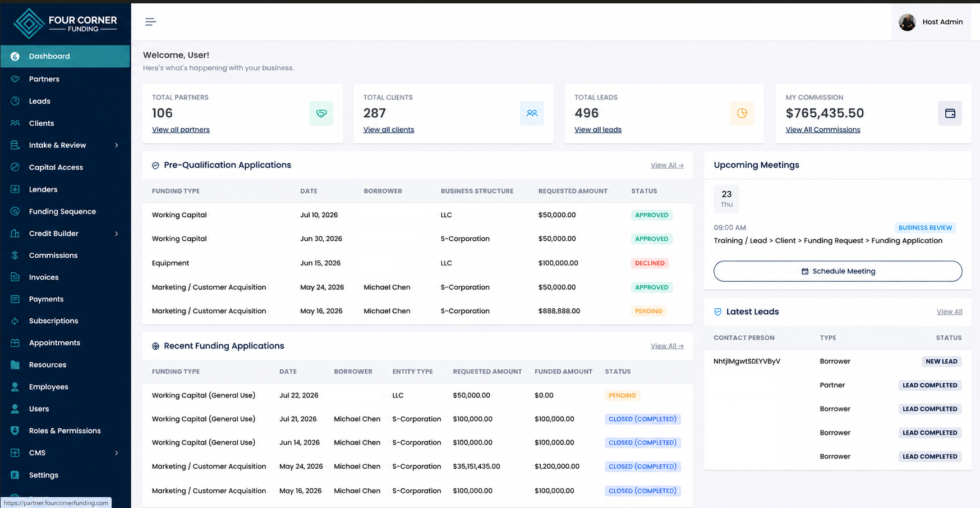The width and height of the screenshot is (980, 508).
Task: View all Pre-Qualification Applications
Action: (x=667, y=165)
